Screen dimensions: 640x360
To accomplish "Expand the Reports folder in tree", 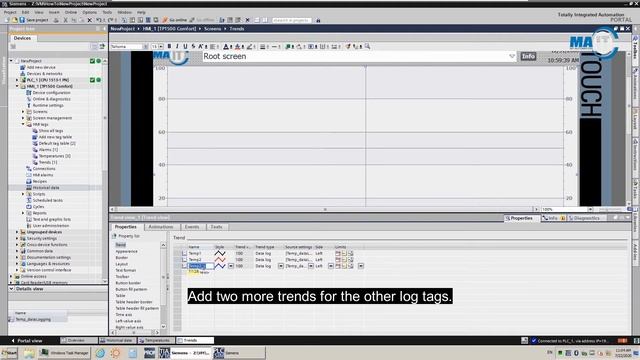I will (x=23, y=213).
